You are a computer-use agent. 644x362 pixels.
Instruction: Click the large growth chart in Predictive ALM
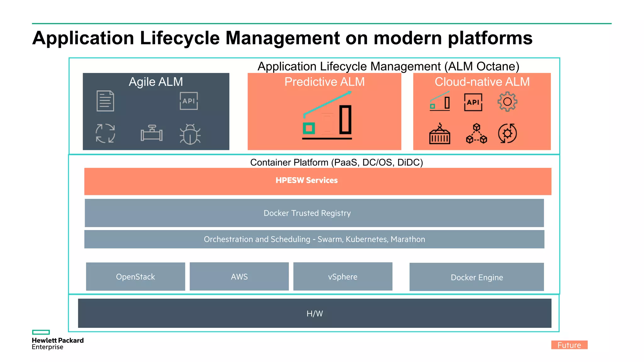(327, 115)
